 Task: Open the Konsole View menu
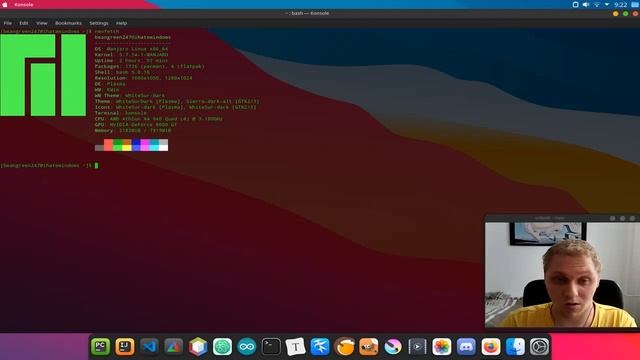(42, 23)
